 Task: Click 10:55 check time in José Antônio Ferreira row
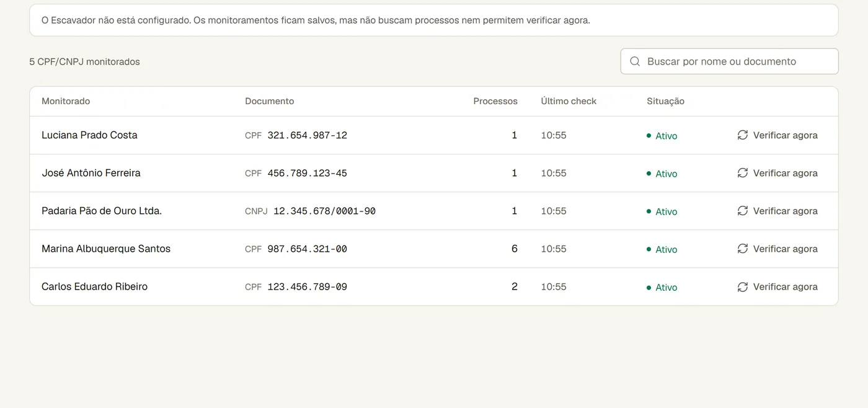tap(554, 173)
